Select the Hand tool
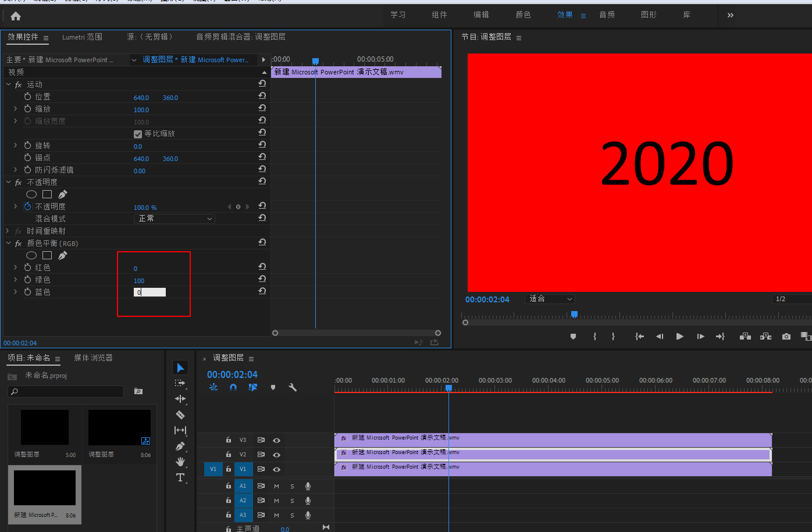Image resolution: width=812 pixels, height=532 pixels. [x=180, y=462]
